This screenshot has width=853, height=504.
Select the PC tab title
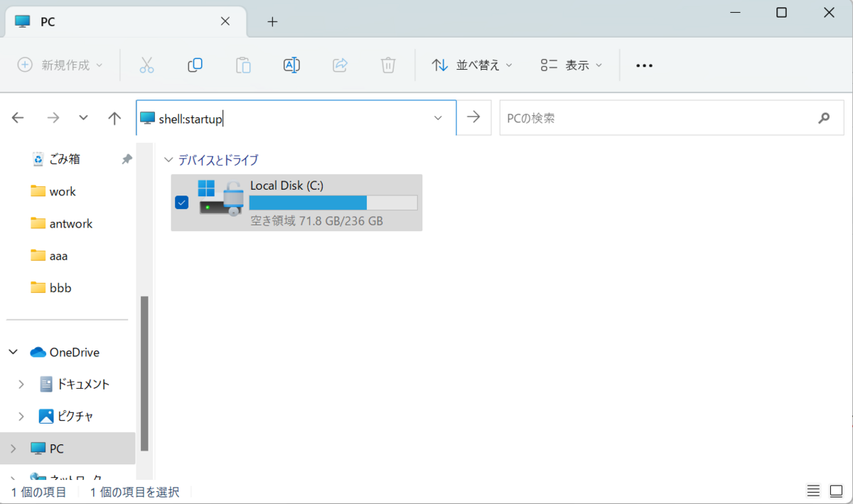[48, 22]
